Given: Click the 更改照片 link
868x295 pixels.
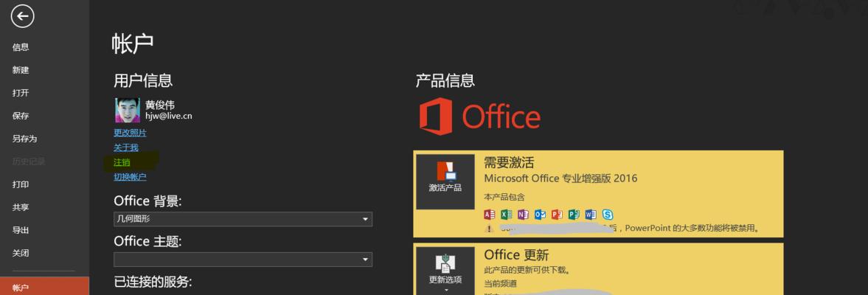Looking at the screenshot, I should 130,133.
